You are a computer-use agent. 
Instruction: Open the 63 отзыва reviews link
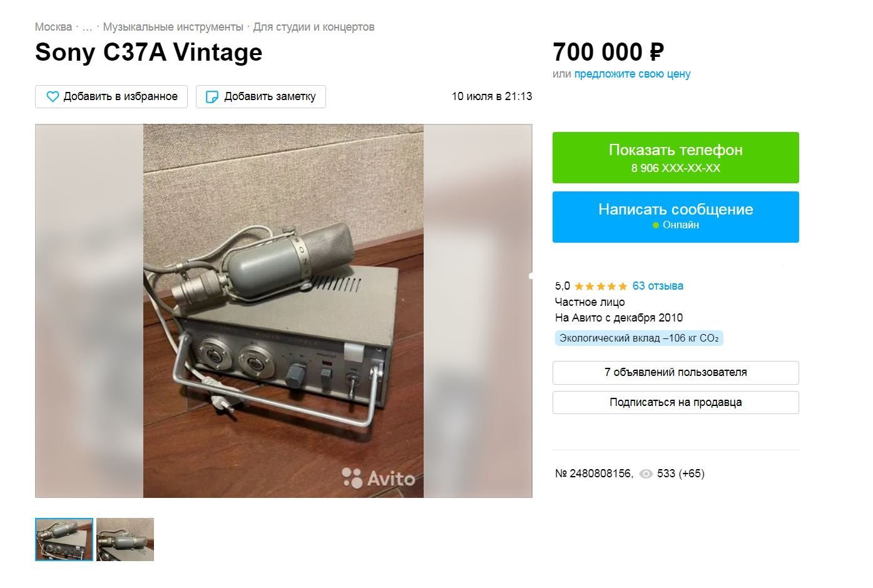click(x=658, y=286)
